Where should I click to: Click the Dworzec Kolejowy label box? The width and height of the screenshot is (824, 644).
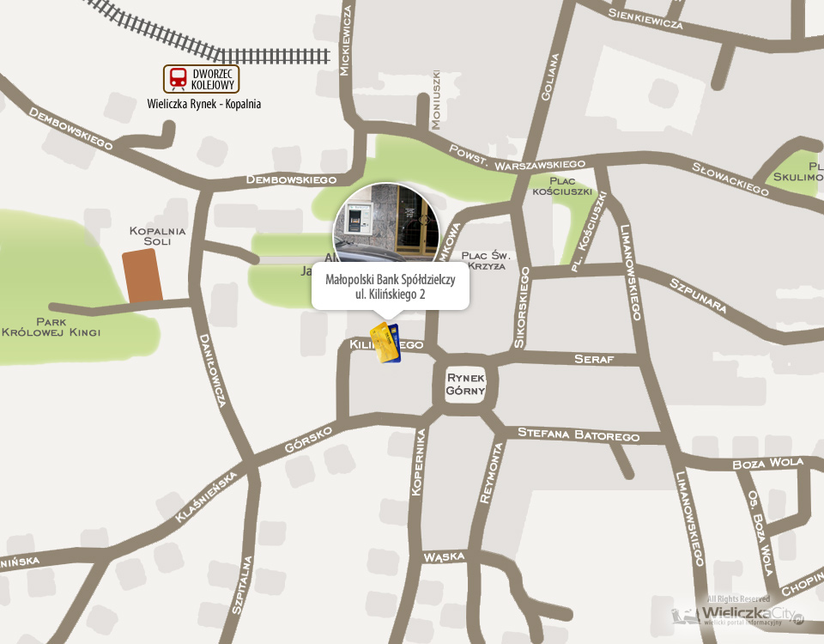[201, 79]
